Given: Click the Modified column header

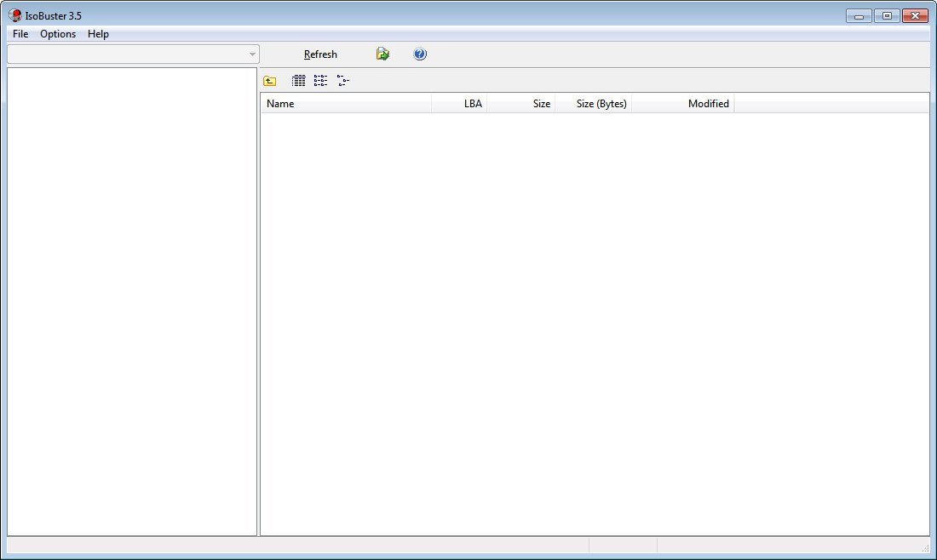Looking at the screenshot, I should click(709, 103).
